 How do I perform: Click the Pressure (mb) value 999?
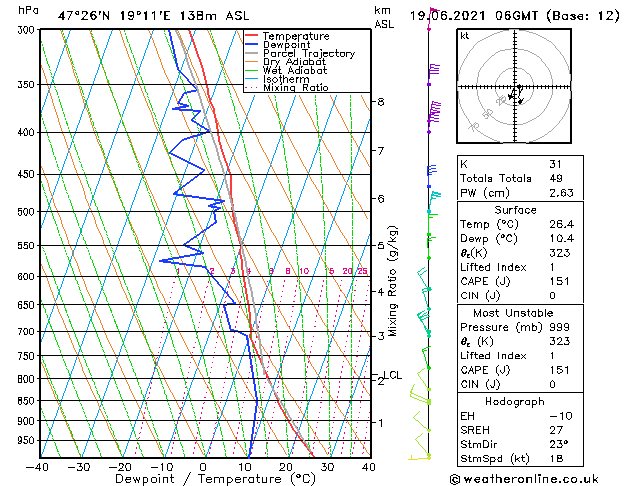click(x=560, y=327)
